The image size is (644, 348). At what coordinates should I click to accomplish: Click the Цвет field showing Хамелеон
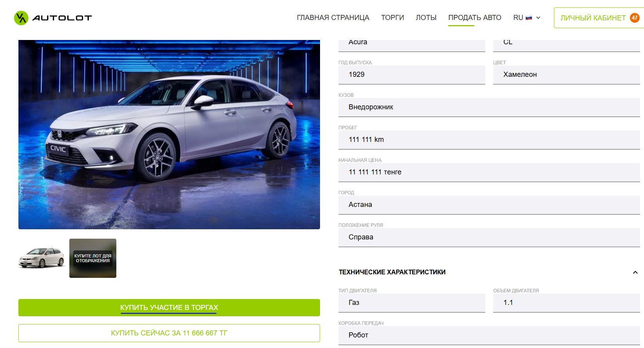(x=566, y=75)
